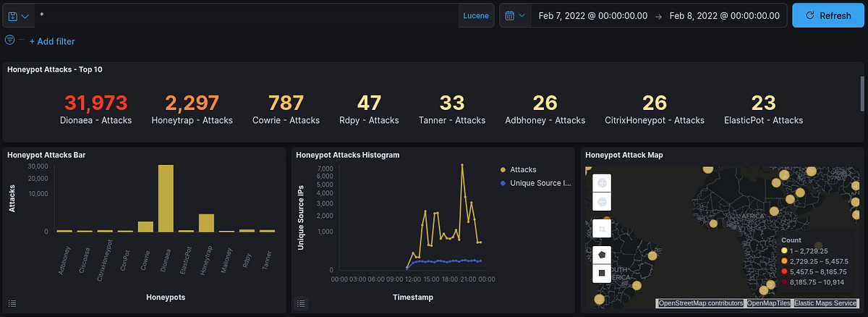Click the Honeypot Attacks Histogram panel title
Image resolution: width=868 pixels, height=317 pixels.
tap(348, 155)
